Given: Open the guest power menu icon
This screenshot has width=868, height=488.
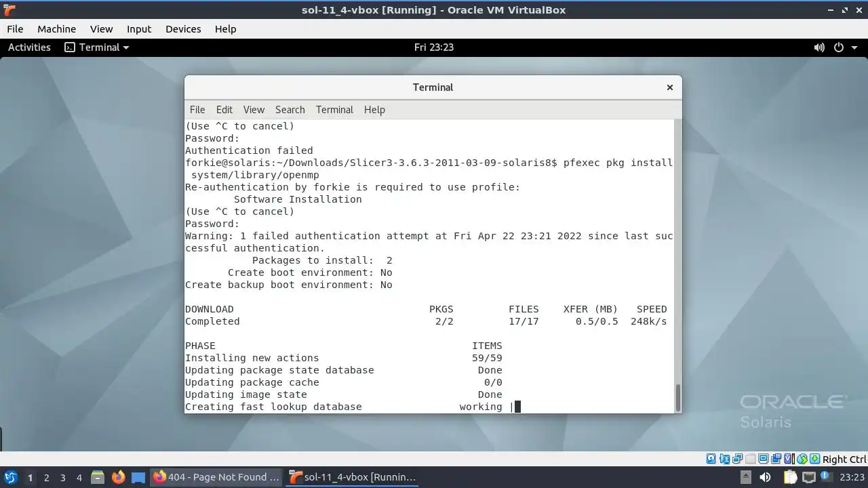Looking at the screenshot, I should pos(839,47).
